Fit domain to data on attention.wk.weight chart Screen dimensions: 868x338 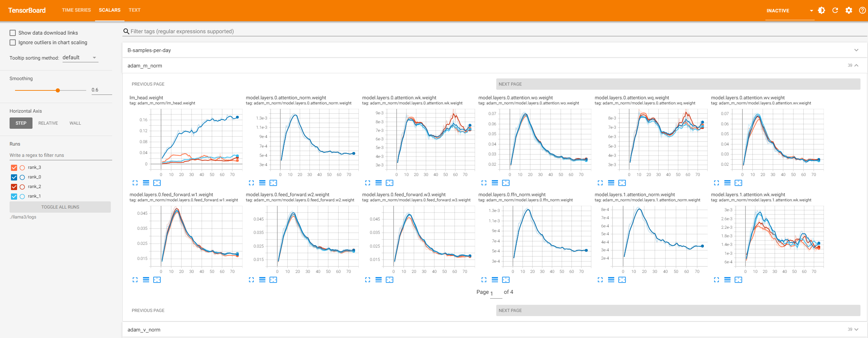click(390, 183)
